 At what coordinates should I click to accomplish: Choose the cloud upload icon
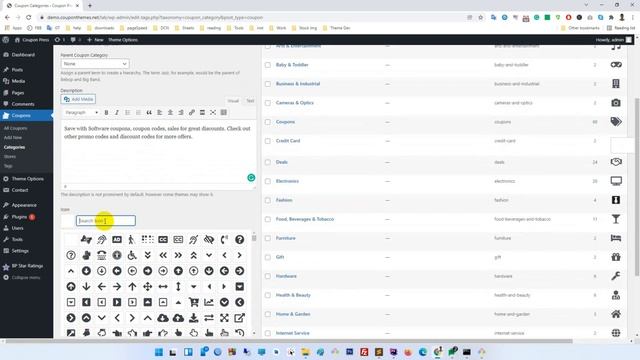click(178, 318)
